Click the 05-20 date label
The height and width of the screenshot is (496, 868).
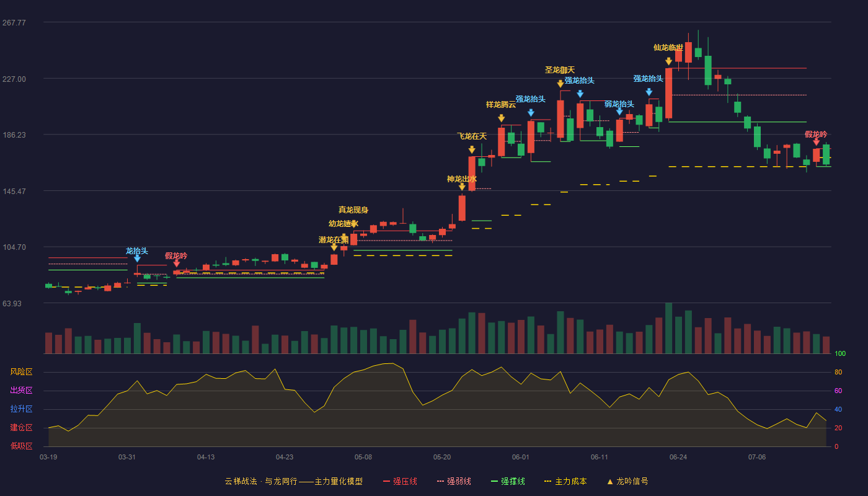point(442,457)
